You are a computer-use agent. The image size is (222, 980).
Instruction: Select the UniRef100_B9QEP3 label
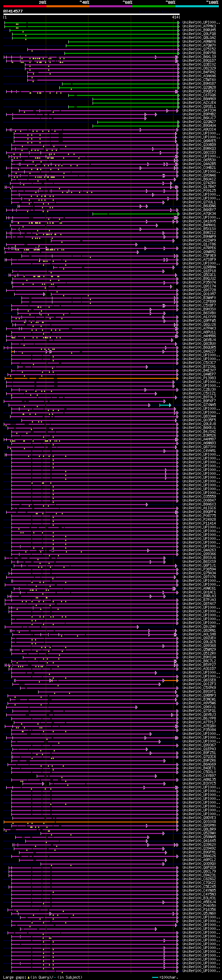199,91
